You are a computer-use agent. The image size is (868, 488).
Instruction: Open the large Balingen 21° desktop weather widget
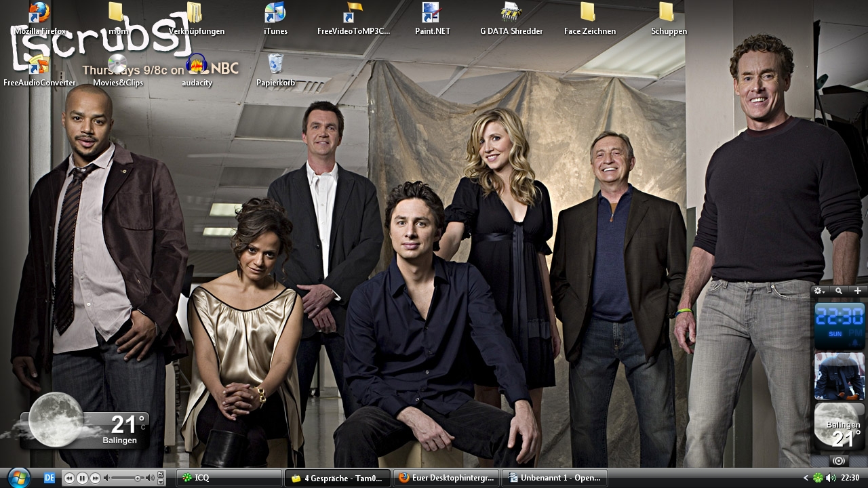[x=85, y=420]
